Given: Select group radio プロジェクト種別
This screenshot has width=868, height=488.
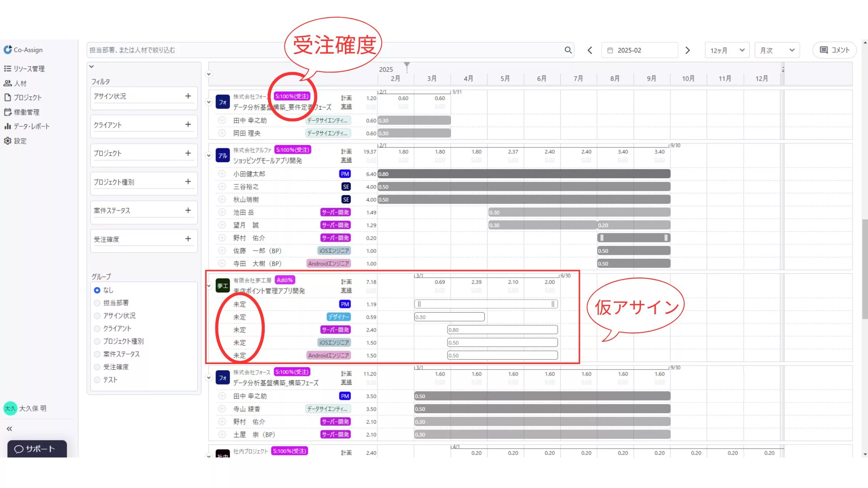Looking at the screenshot, I should coord(97,341).
